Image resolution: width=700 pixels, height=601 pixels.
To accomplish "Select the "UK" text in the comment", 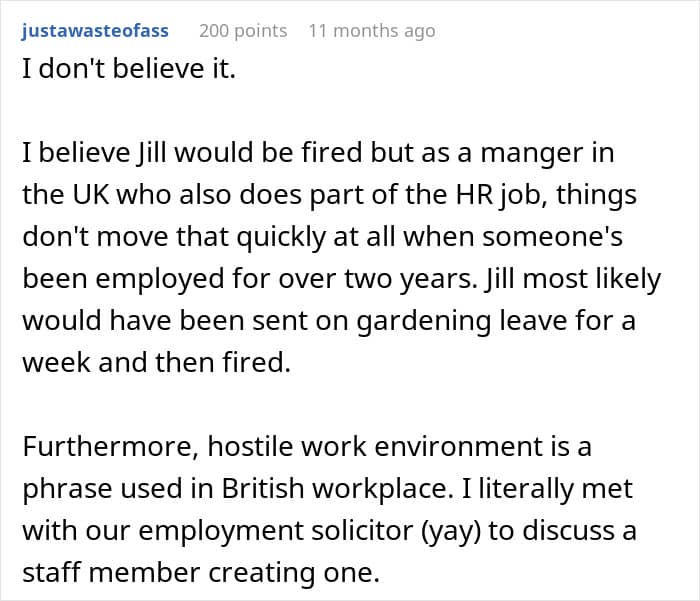I will 96,196.
